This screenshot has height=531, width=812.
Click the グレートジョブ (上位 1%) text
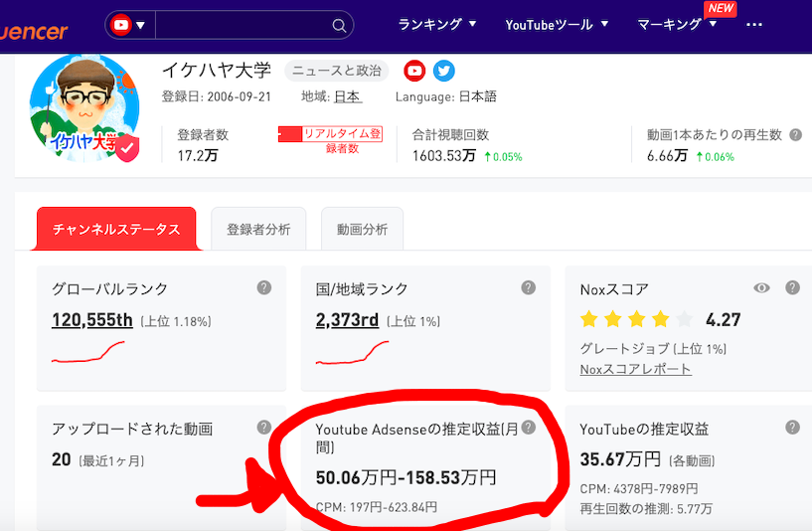pyautogui.click(x=653, y=349)
